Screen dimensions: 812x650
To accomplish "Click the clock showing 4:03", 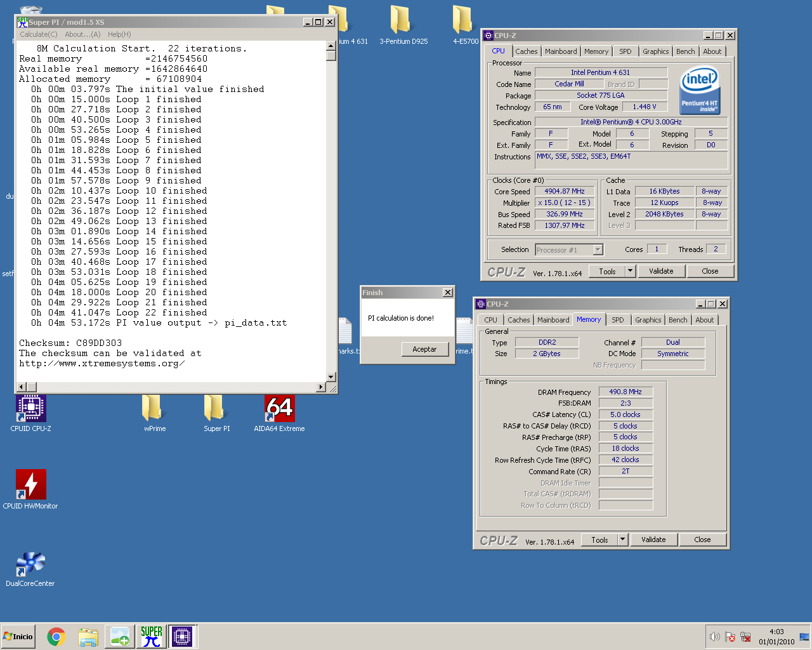I will 776,632.
